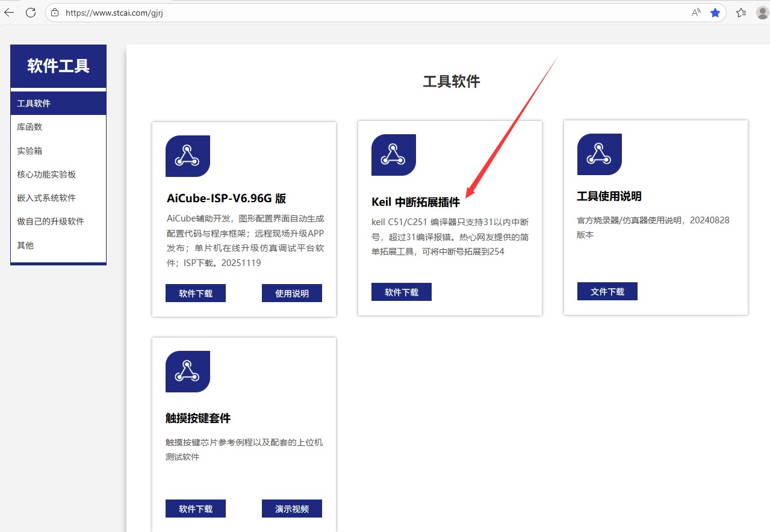Open the 实验箱 section
The image size is (770, 532).
coord(29,150)
